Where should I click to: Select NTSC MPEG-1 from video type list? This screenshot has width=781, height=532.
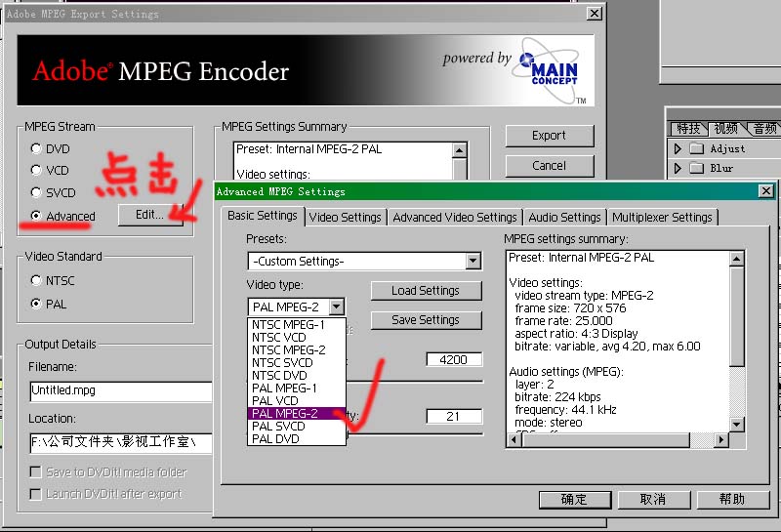296,325
